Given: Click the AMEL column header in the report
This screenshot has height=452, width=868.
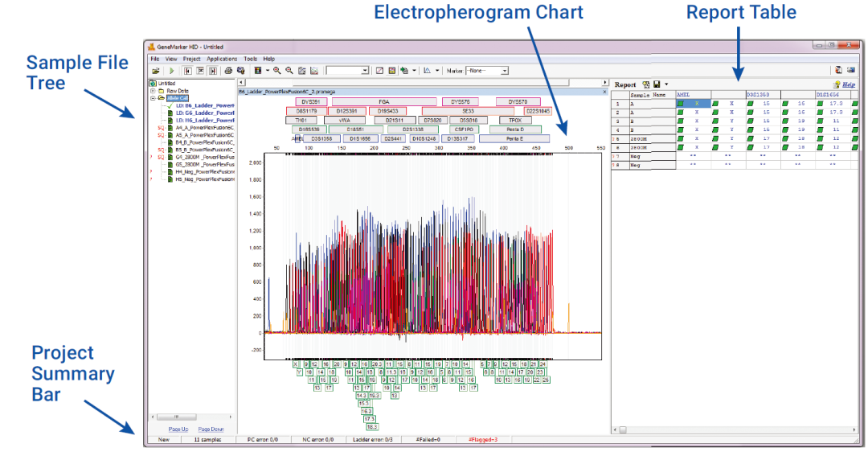Looking at the screenshot, I should (x=694, y=95).
